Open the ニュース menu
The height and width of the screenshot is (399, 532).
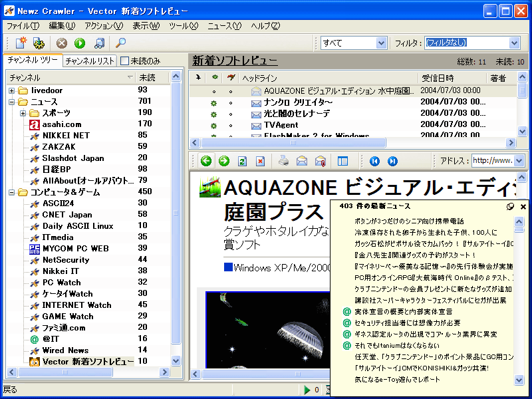(224, 26)
